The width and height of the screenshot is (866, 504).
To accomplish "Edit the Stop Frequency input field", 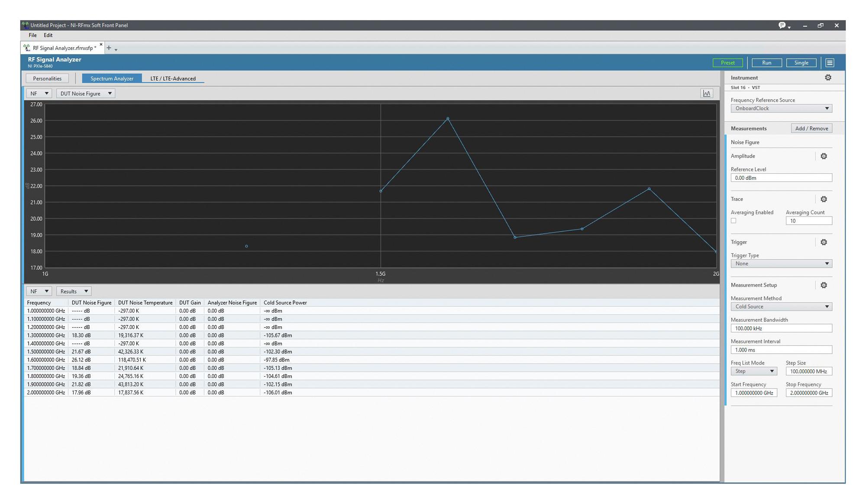I will (x=808, y=392).
